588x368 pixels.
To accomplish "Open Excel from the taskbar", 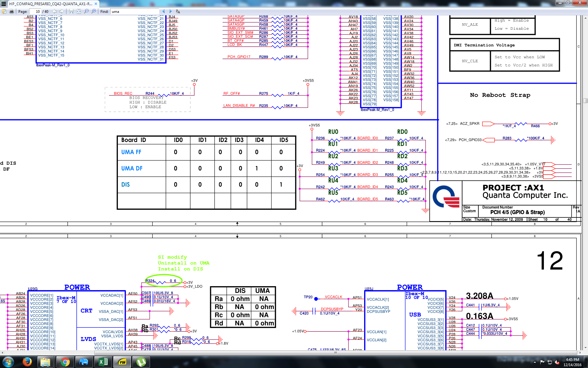I will coord(103,362).
